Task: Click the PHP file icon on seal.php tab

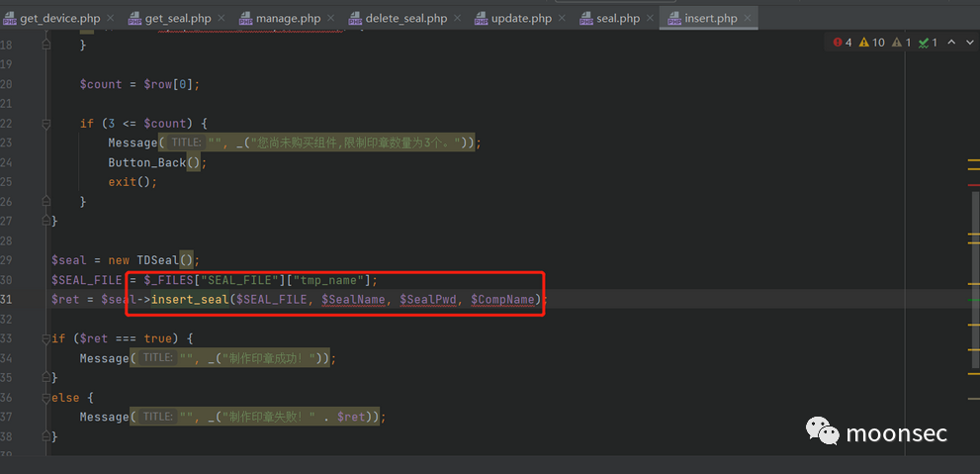Action: pyautogui.click(x=586, y=19)
